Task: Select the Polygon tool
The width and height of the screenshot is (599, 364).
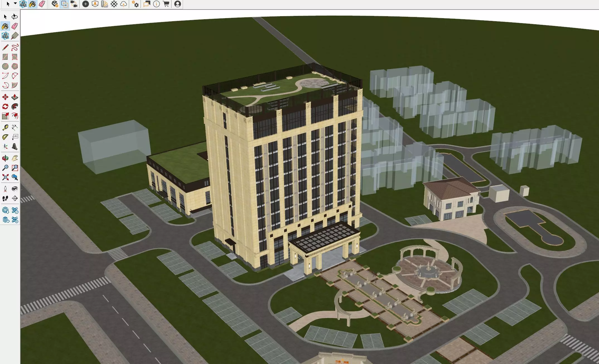Action: (x=15, y=66)
